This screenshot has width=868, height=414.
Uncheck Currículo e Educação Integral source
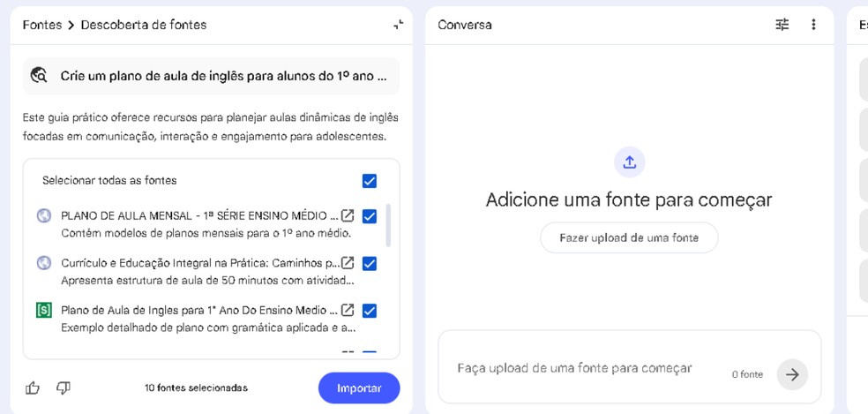(x=370, y=263)
